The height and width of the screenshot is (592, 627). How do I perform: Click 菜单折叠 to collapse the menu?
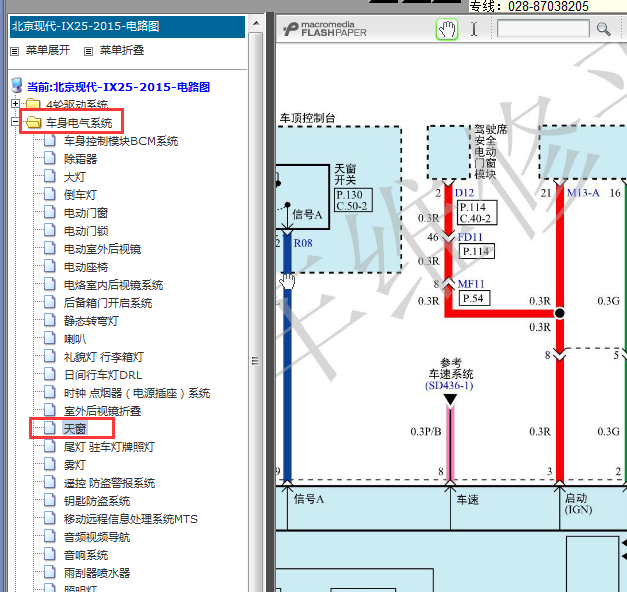[122, 50]
